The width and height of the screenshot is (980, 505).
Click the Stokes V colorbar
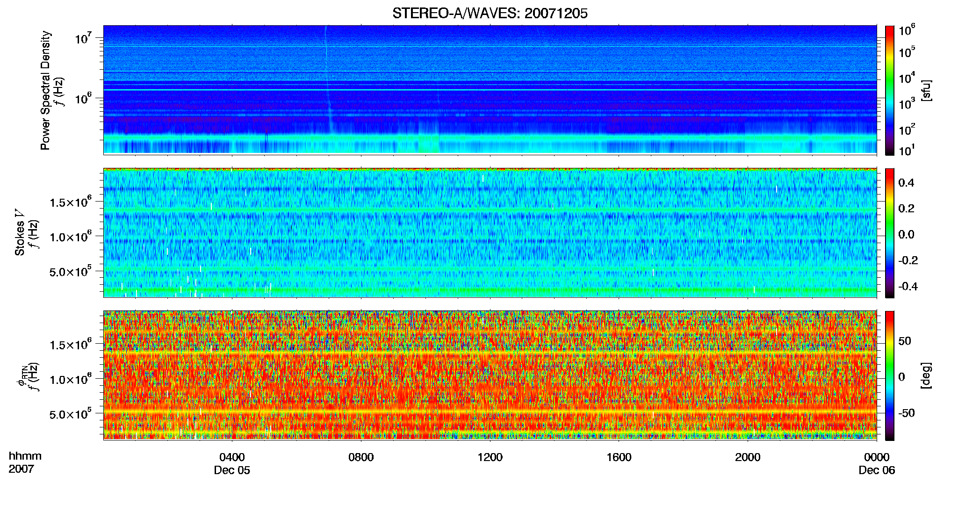(x=890, y=233)
